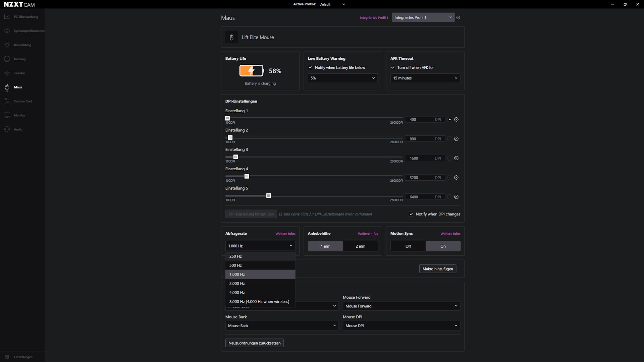Click the 400 DPI value field
This screenshot has height=362, width=644.
425,120
